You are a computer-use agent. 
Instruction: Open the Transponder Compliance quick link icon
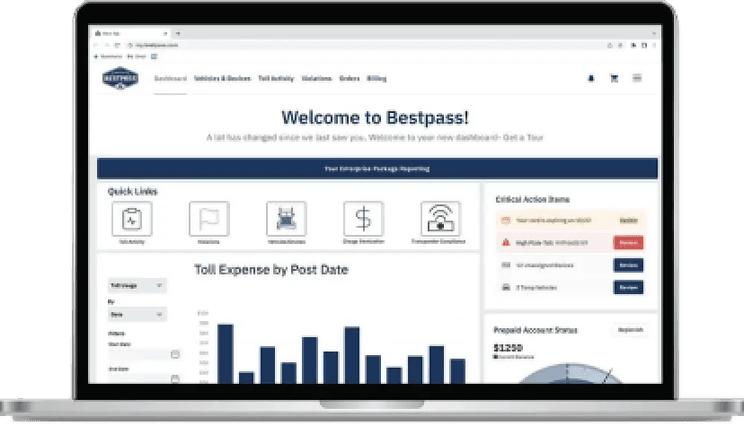pos(440,218)
